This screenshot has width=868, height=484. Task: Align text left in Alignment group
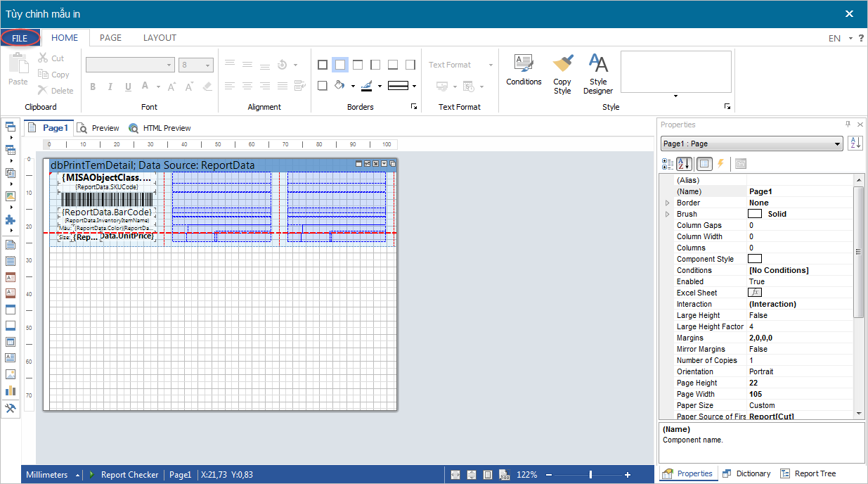(229, 86)
